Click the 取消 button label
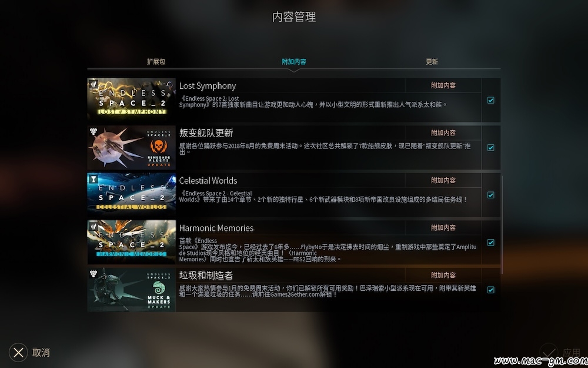Screen dimensions: 588x368 [x=41, y=353]
